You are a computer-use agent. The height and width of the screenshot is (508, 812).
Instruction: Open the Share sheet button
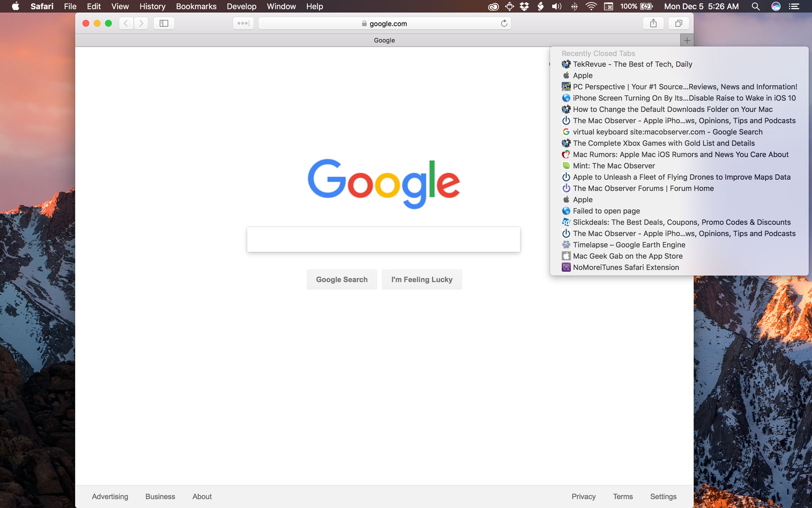coord(653,23)
